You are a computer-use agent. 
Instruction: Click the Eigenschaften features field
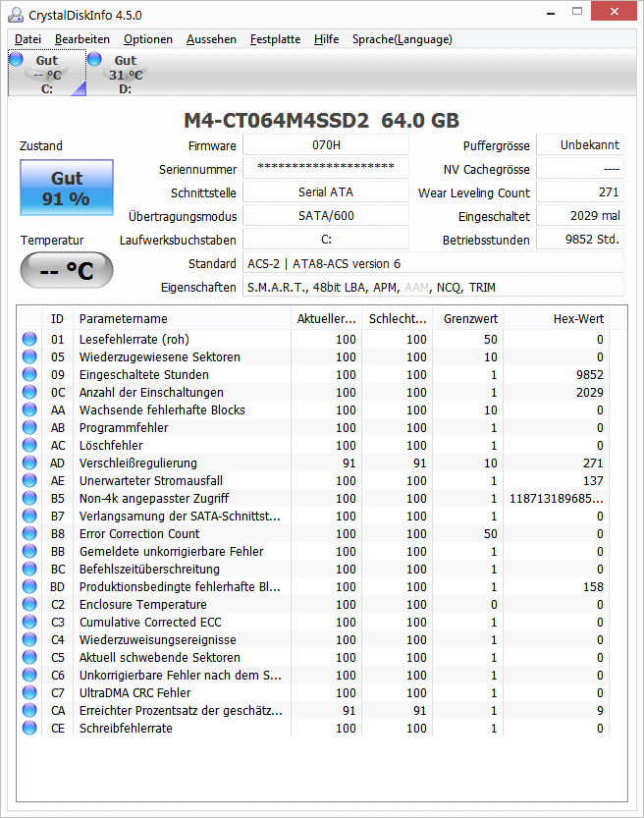pyautogui.click(x=433, y=287)
